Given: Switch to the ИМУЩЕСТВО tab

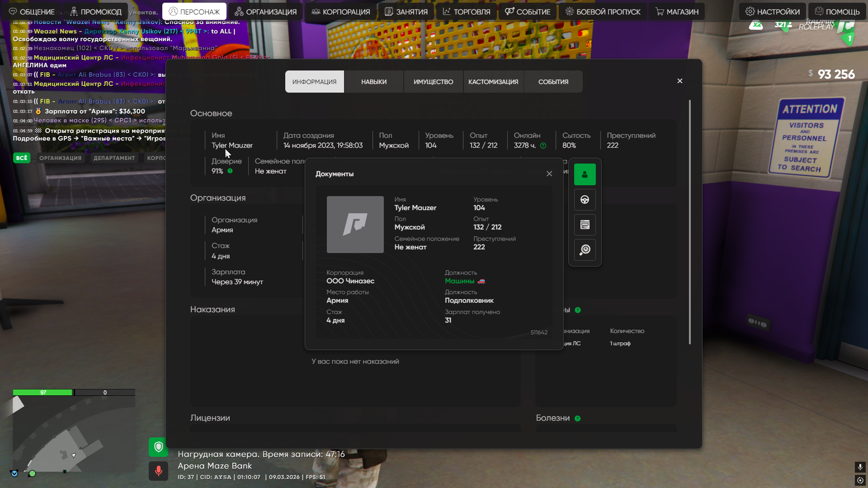Looking at the screenshot, I should pyautogui.click(x=433, y=82).
